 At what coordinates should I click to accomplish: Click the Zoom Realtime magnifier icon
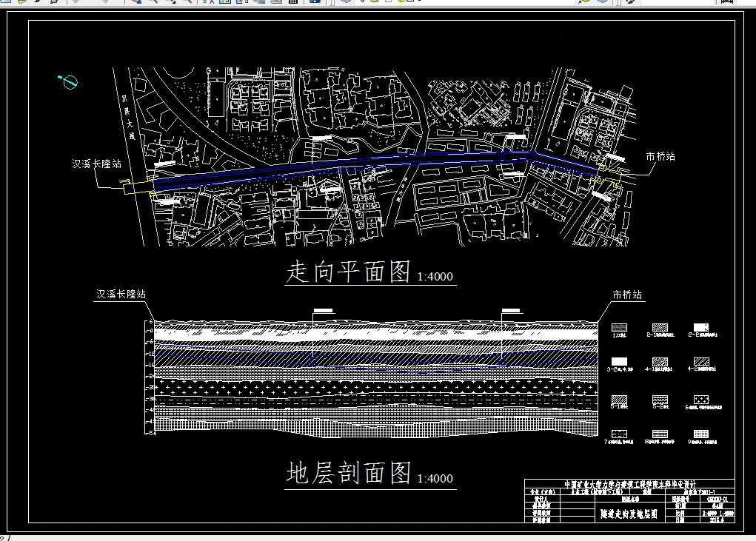click(x=155, y=3)
